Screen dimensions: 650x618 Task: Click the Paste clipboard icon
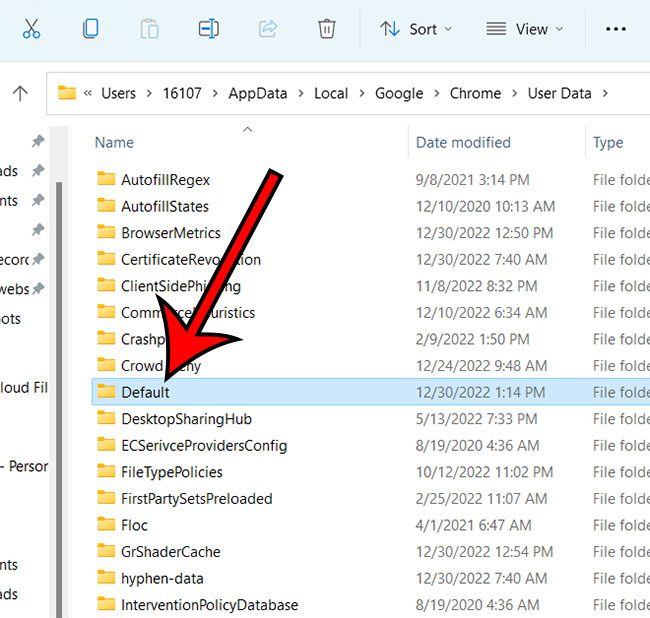(x=149, y=29)
